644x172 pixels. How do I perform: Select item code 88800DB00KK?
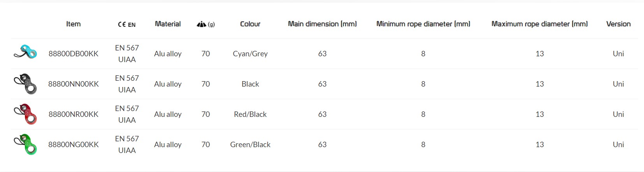coord(73,54)
